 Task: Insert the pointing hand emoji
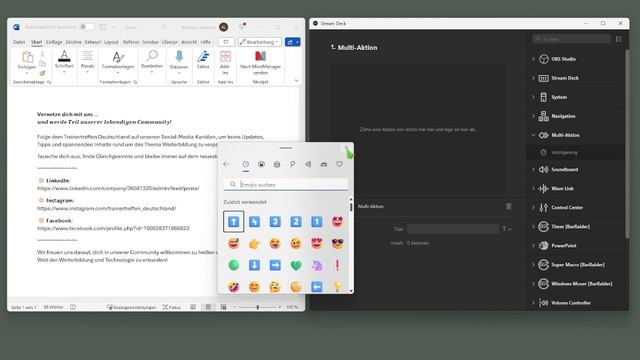[x=254, y=244]
